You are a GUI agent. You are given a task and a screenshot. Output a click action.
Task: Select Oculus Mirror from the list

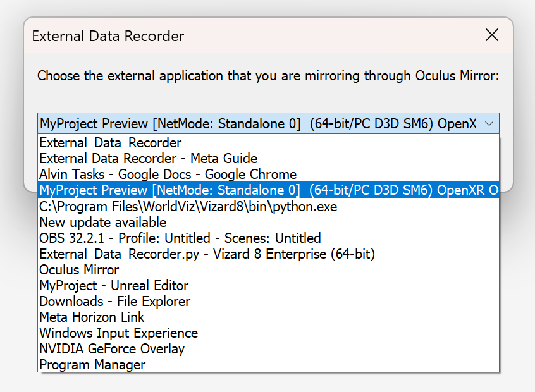coord(268,269)
